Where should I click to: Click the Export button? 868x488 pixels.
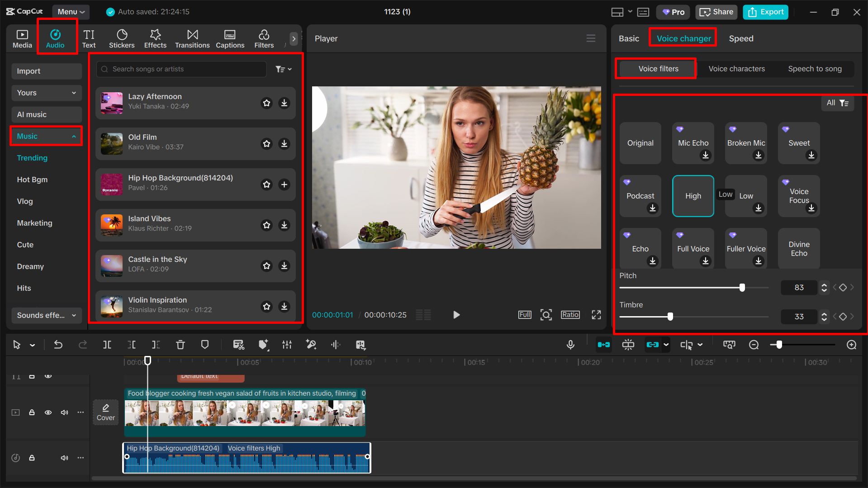point(765,12)
